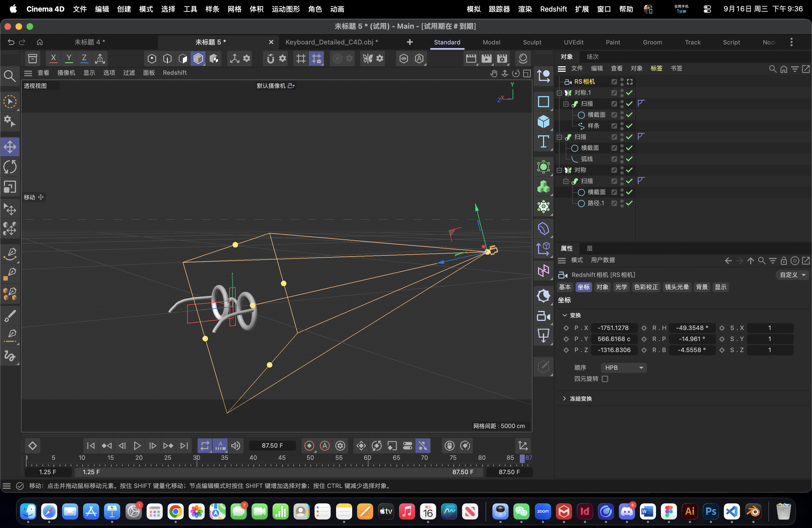The image size is (812, 528).
Task: Click the render view clapperboard icon
Action: coord(471,58)
